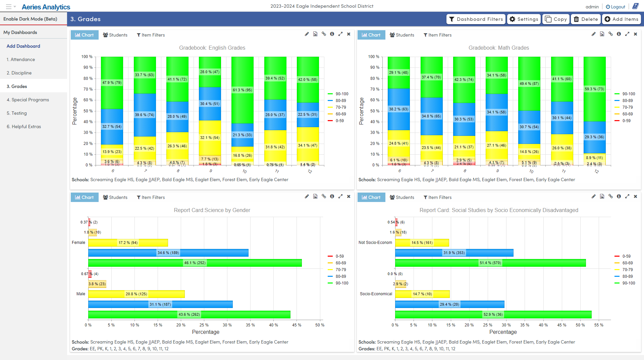
Task: Open the 1. Attendance dashboard
Action: (x=21, y=59)
